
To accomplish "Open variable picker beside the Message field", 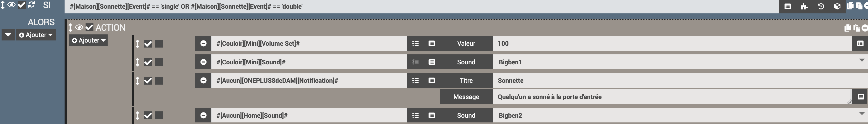I will [861, 97].
